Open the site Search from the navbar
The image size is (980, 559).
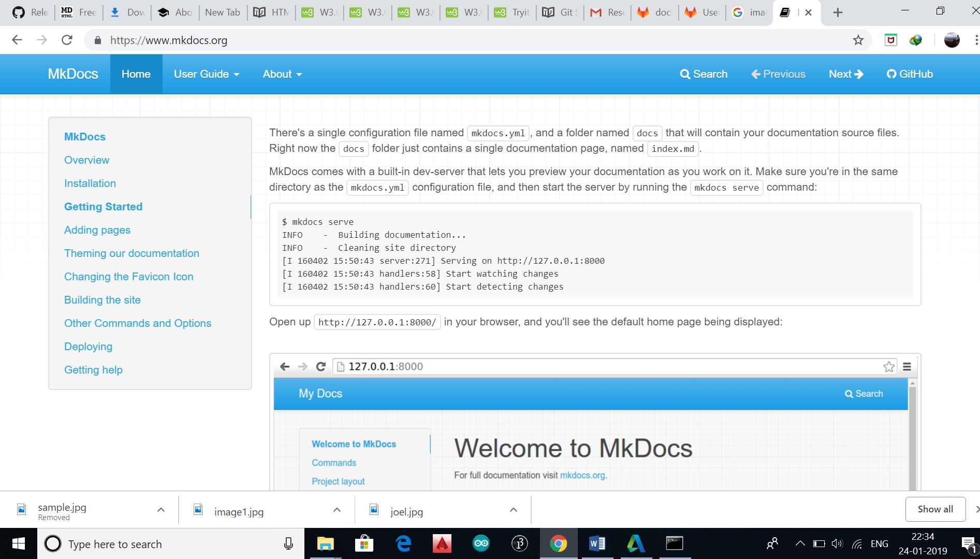(704, 74)
